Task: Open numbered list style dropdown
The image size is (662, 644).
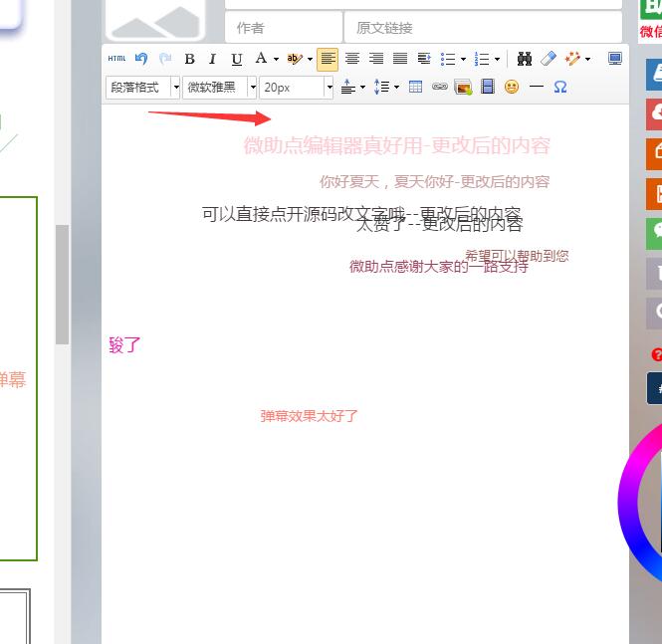Action: click(x=497, y=59)
